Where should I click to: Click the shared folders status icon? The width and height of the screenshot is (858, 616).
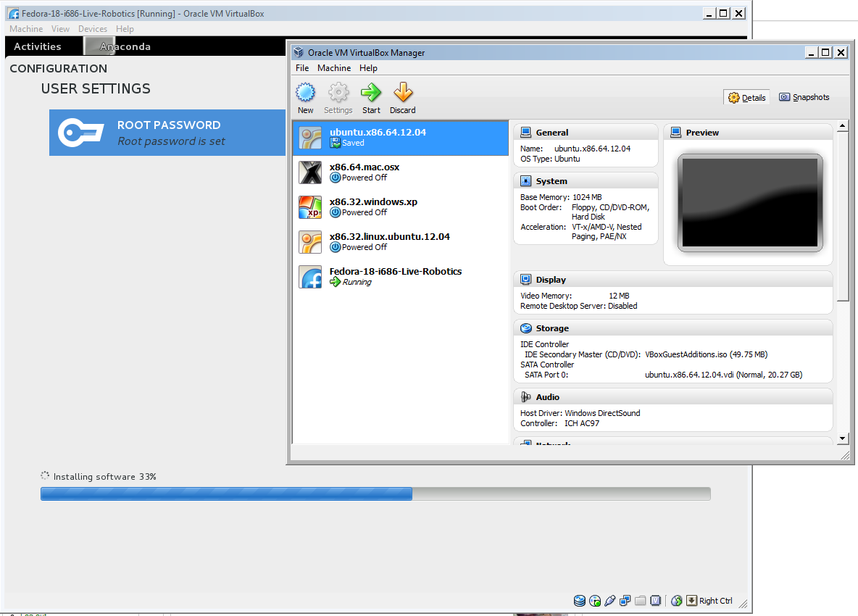pyautogui.click(x=640, y=601)
